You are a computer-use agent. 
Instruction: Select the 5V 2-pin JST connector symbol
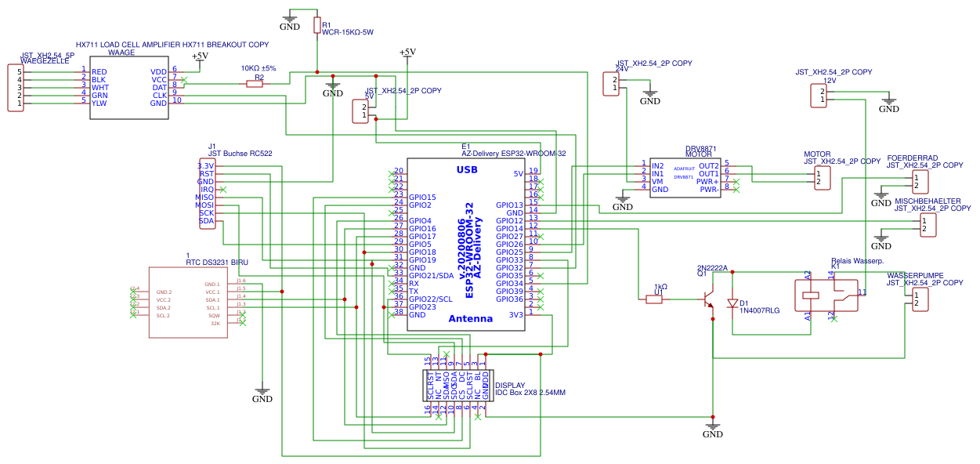point(360,111)
